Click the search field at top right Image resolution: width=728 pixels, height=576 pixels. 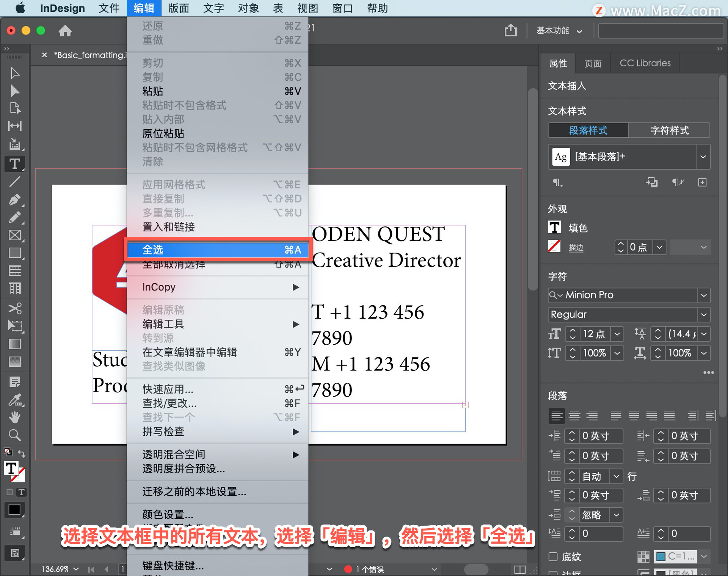661,30
